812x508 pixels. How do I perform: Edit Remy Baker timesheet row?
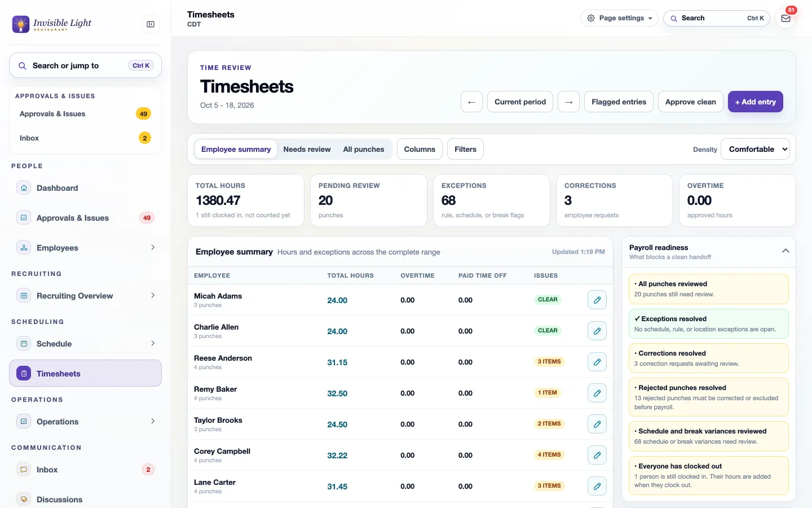(x=597, y=393)
